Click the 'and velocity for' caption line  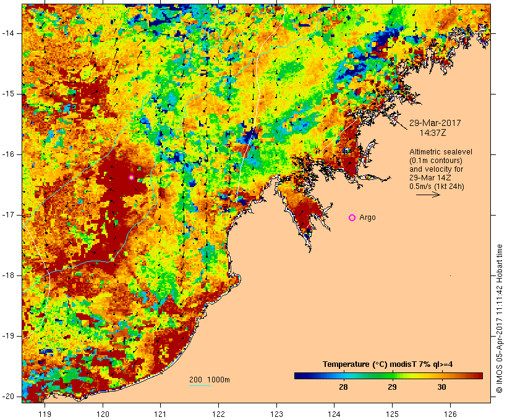pos(436,169)
